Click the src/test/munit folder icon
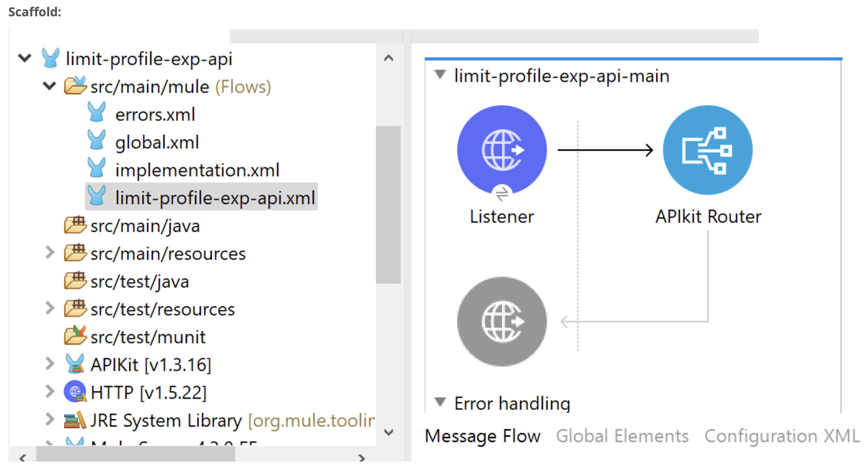This screenshot has height=469, width=868. pos(75,335)
